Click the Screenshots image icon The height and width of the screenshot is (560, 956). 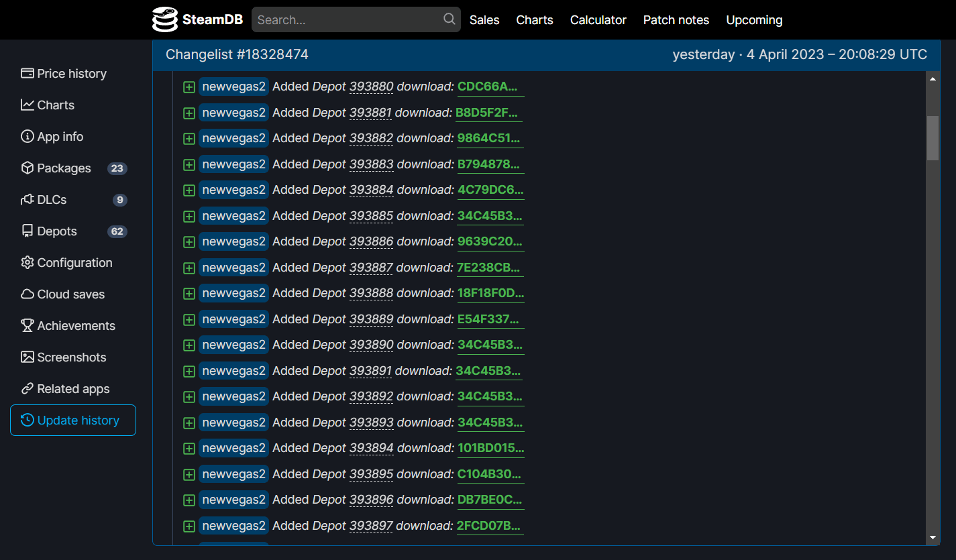28,357
